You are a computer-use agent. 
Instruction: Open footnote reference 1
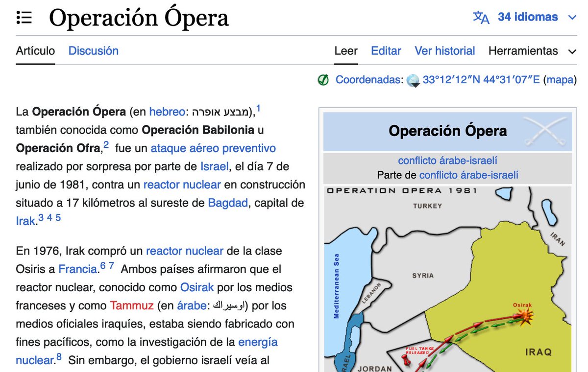[259, 109]
